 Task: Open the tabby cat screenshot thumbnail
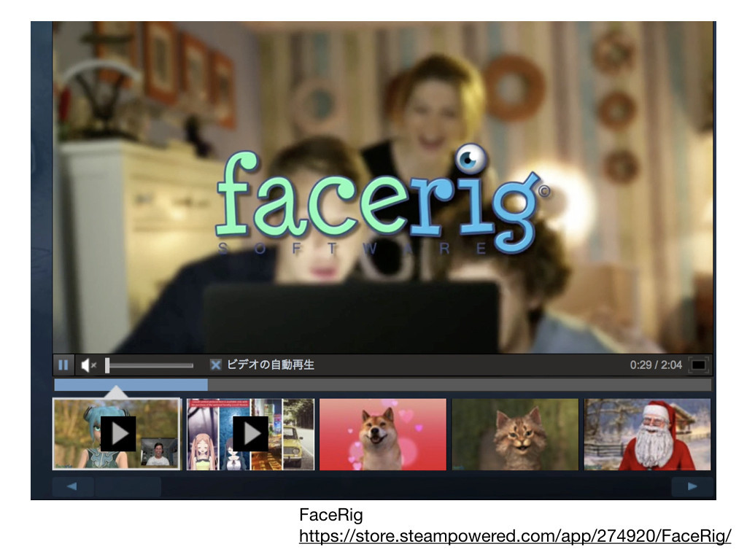tap(515, 434)
